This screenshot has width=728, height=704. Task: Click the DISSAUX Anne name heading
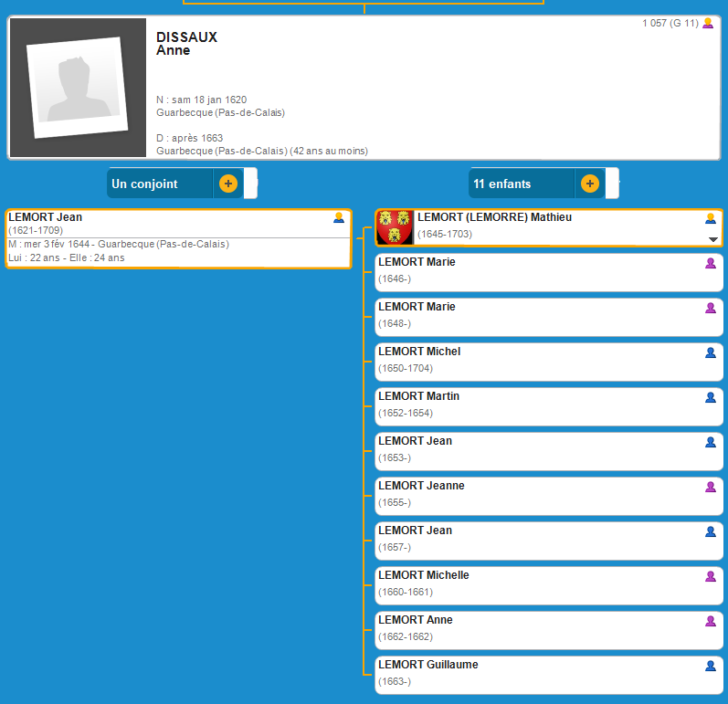click(x=187, y=44)
